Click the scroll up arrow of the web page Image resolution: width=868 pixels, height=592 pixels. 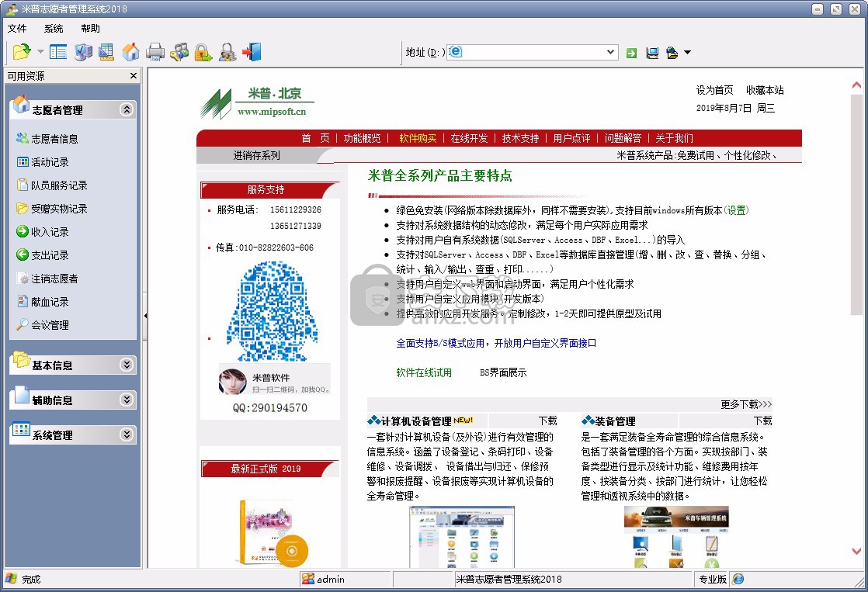coord(856,85)
